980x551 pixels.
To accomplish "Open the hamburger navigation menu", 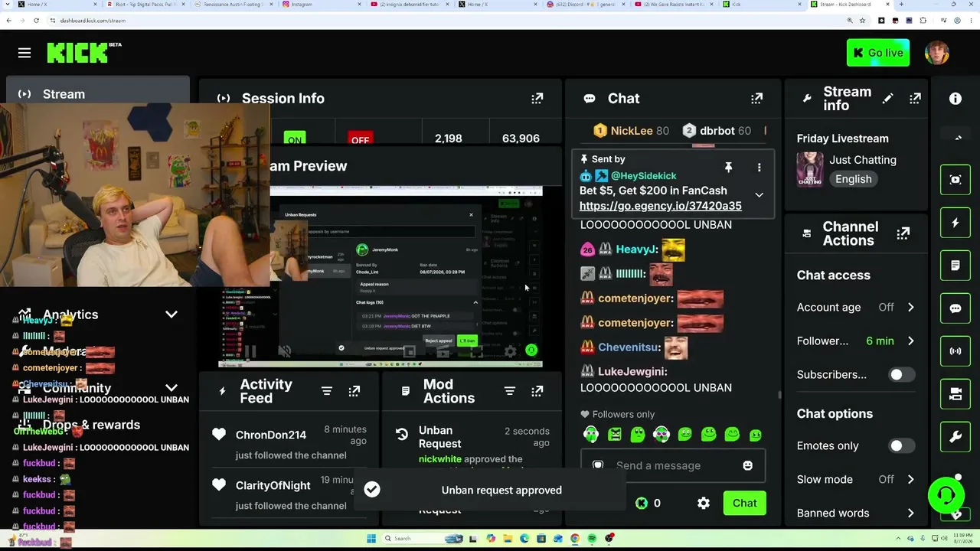I will pyautogui.click(x=24, y=53).
